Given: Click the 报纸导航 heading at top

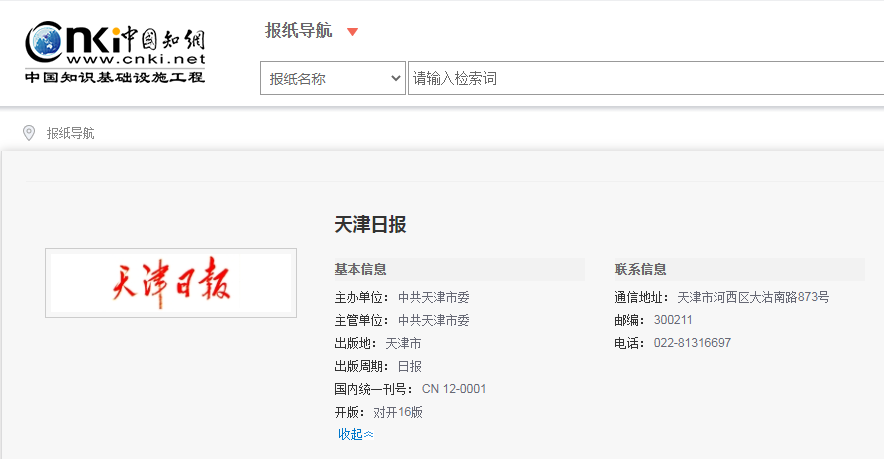Looking at the screenshot, I should (x=299, y=30).
